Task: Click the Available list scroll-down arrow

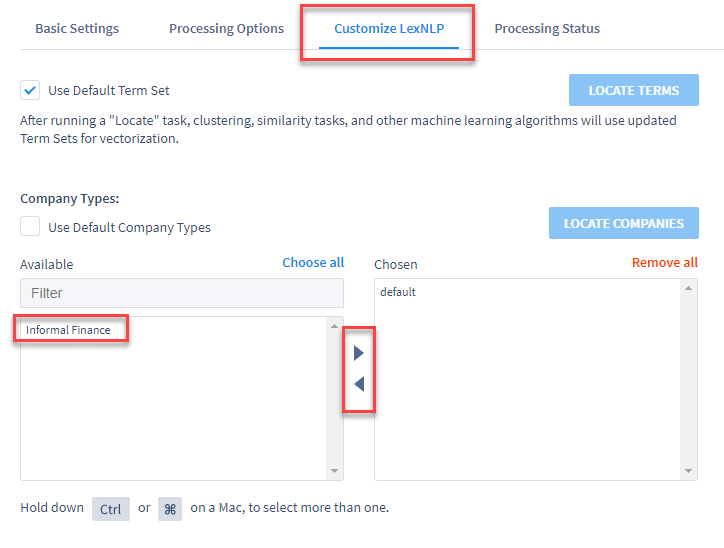Action: (334, 471)
